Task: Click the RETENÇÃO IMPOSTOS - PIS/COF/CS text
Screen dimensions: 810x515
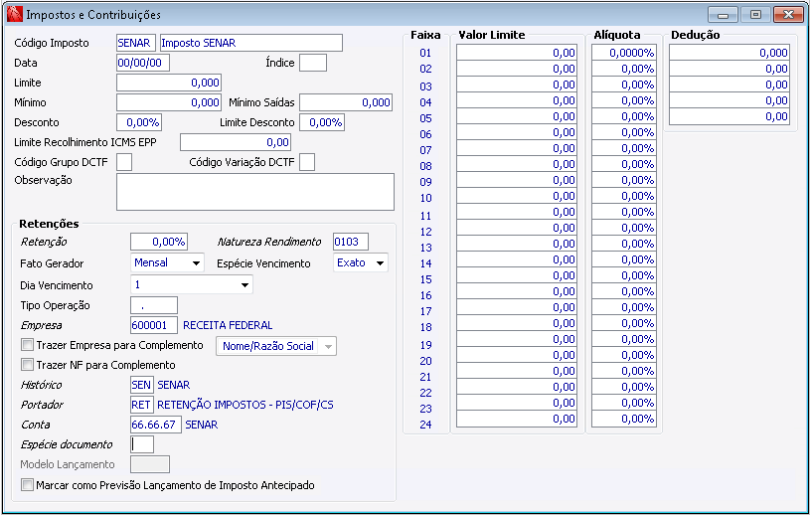Action: (245, 404)
